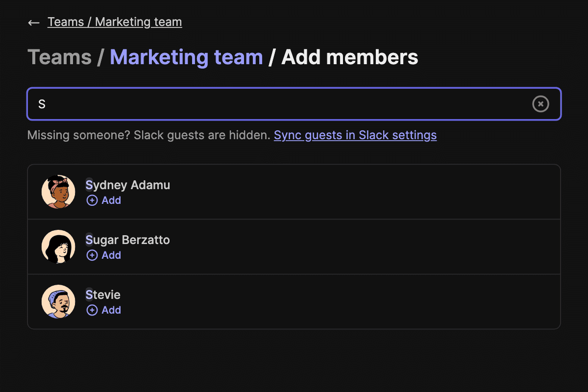The width and height of the screenshot is (588, 392).
Task: Add Stevie to the team
Action: point(103,310)
